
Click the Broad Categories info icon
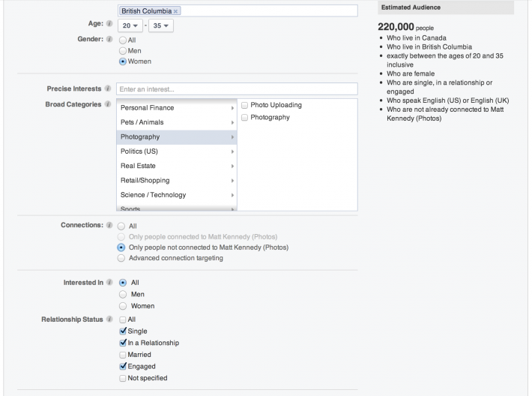click(108, 104)
